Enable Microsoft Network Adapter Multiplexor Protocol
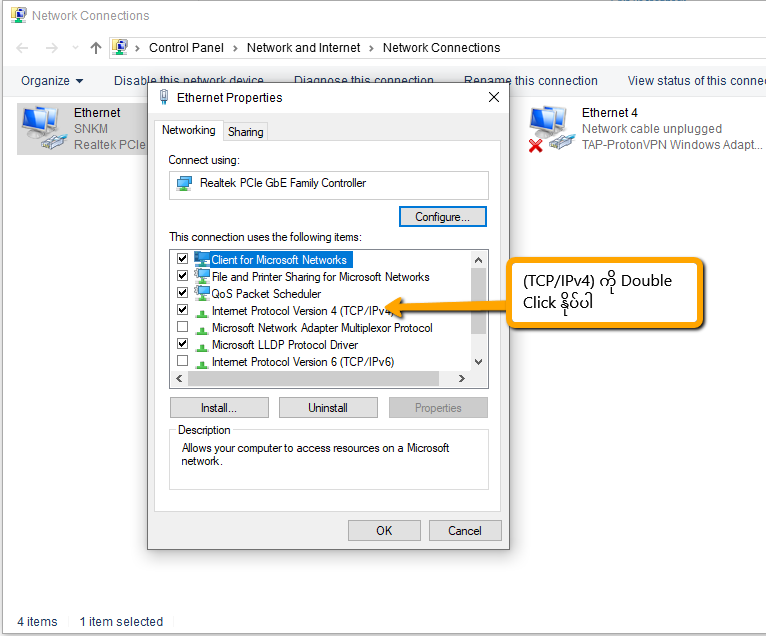This screenshot has height=636, width=766. pos(182,327)
